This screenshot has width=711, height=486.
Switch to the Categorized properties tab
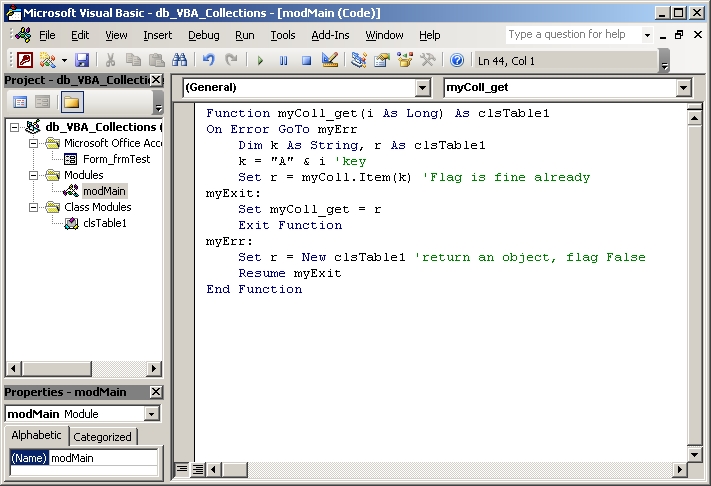click(102, 437)
